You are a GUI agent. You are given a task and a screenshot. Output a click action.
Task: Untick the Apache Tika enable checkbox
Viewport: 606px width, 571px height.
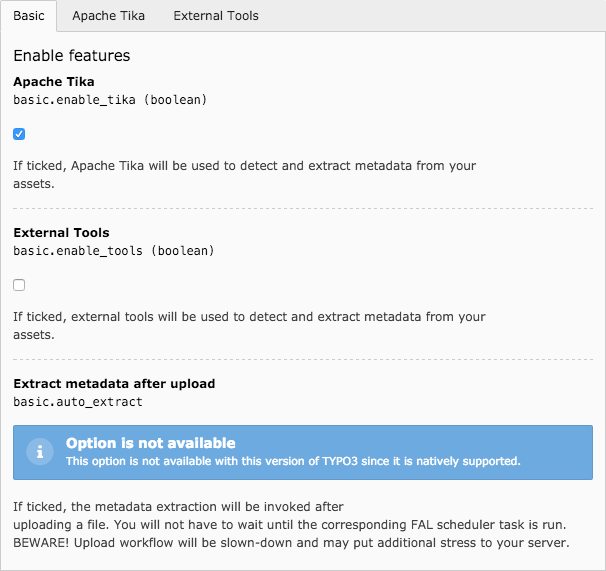click(19, 133)
